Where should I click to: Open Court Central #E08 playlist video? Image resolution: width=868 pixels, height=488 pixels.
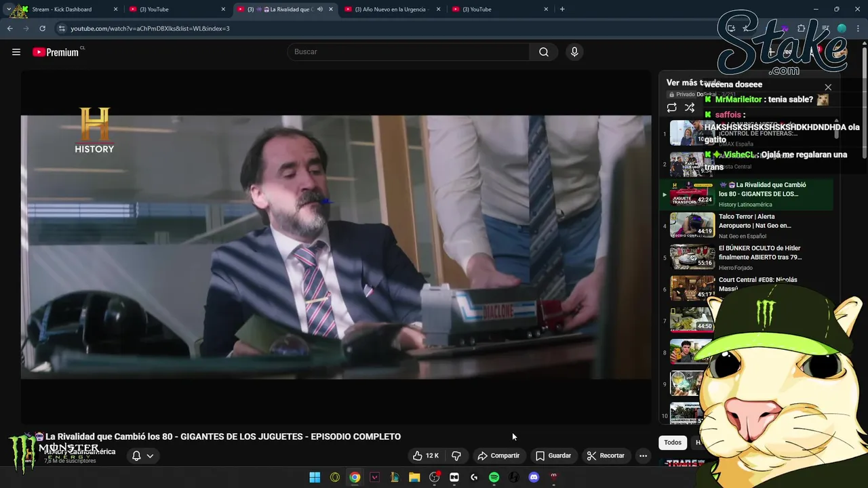point(747,289)
